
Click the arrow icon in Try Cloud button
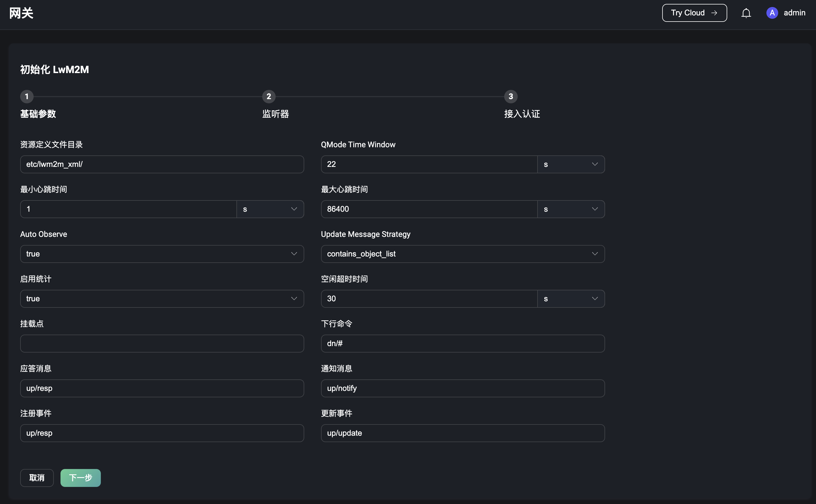click(x=714, y=13)
